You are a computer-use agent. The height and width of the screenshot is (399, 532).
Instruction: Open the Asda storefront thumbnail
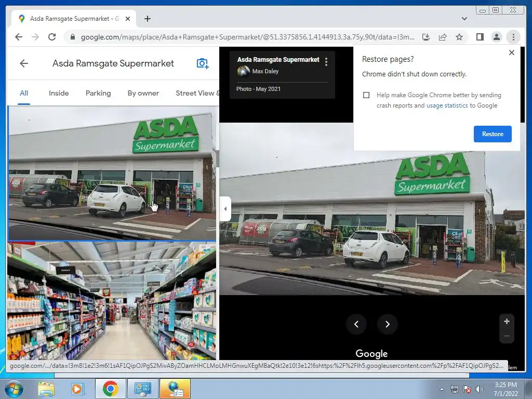(112, 173)
